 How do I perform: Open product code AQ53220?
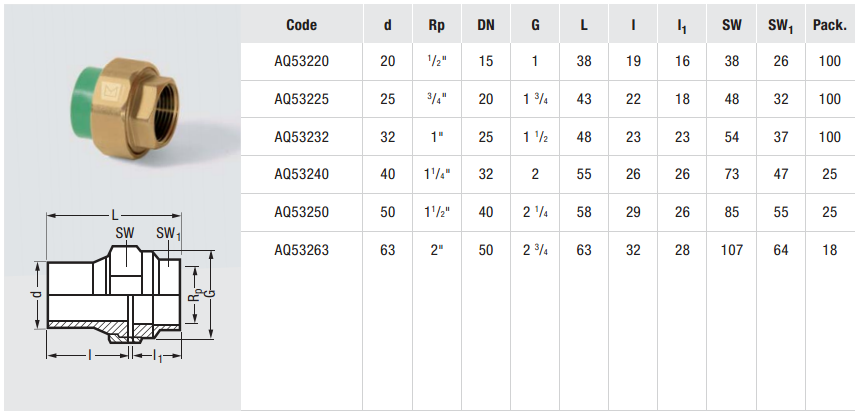coord(301,61)
